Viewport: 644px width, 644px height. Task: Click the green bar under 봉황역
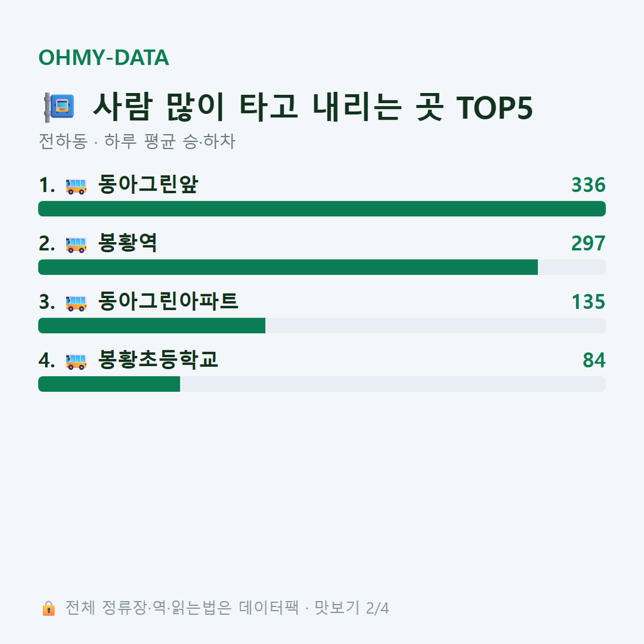pyautogui.click(x=288, y=267)
